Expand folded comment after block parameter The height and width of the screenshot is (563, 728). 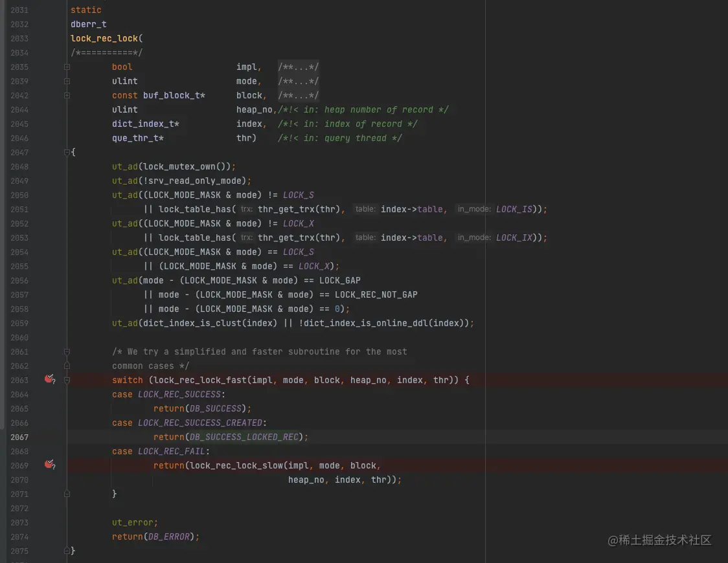(298, 96)
